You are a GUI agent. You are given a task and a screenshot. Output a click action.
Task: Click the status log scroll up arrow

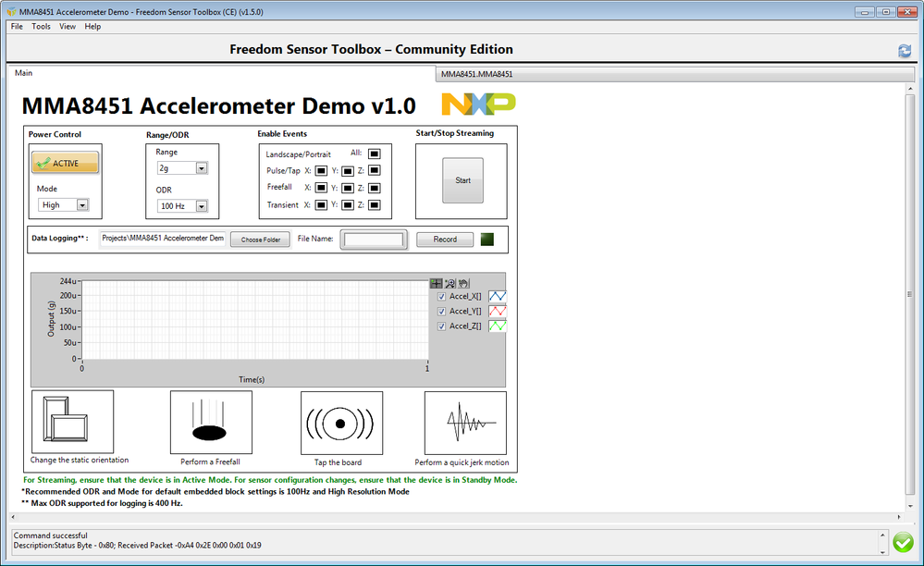tap(882, 535)
